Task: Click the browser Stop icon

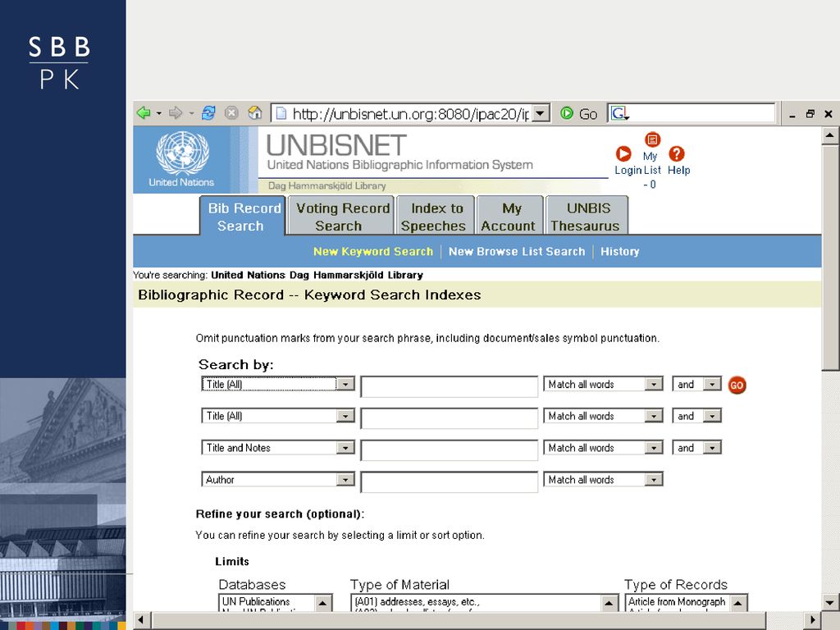Action: point(231,113)
